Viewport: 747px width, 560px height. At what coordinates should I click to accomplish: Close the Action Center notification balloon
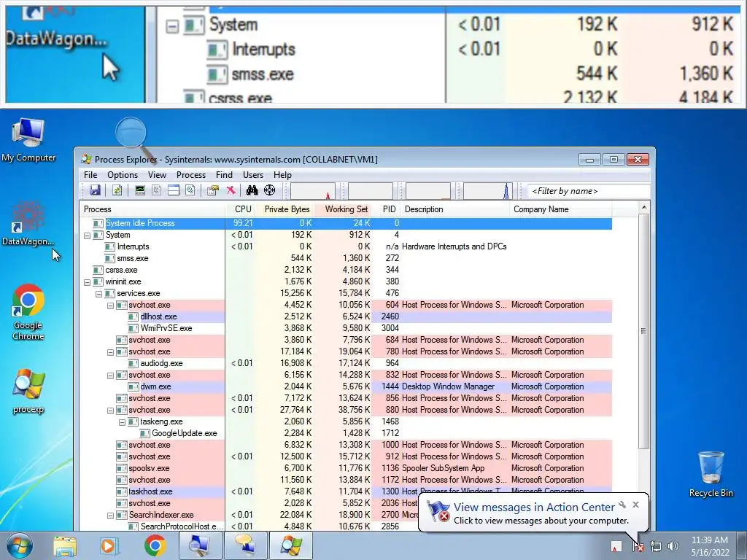[x=635, y=505]
